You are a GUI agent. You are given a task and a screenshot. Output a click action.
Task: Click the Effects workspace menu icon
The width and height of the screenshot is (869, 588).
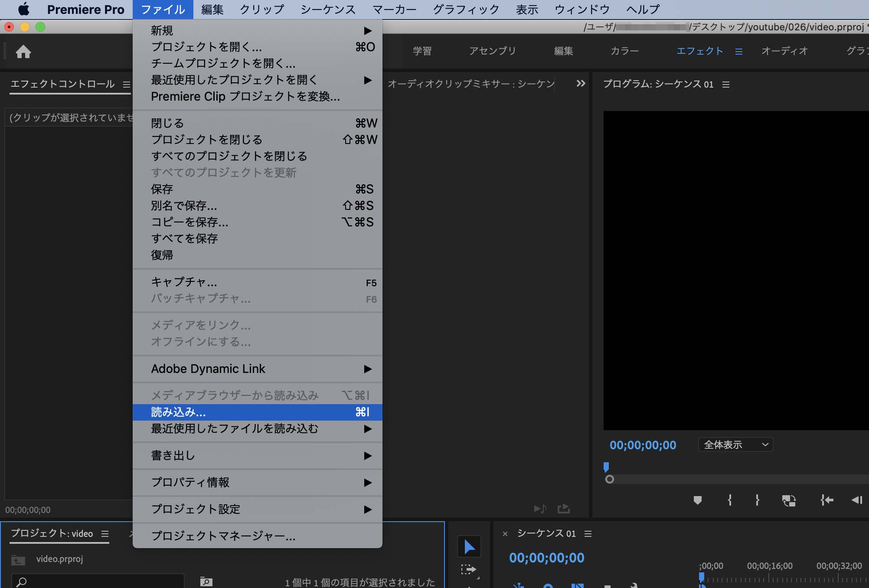(x=739, y=52)
